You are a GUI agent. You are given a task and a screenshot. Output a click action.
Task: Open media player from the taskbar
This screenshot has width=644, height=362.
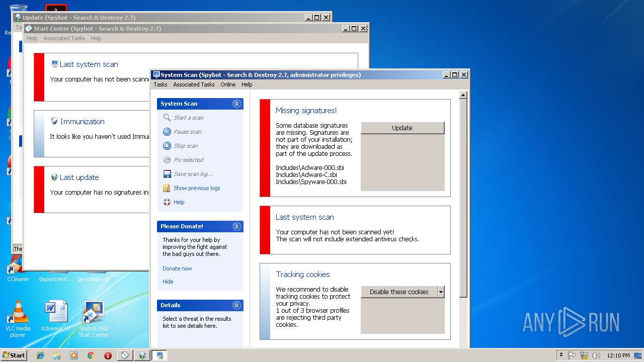pos(74,355)
